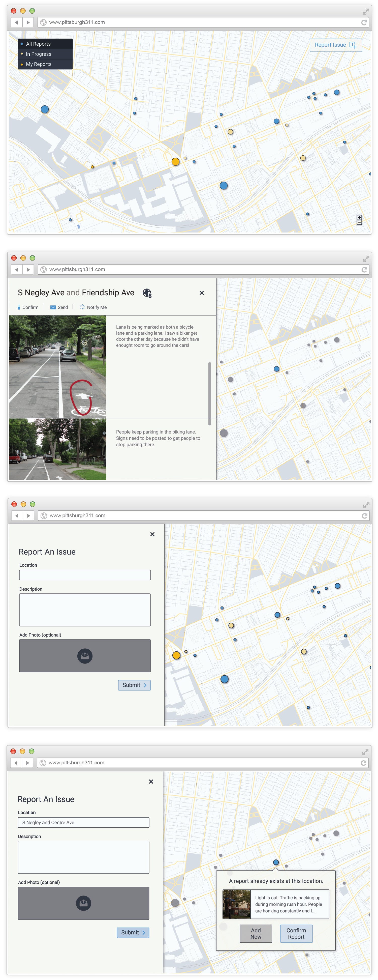
Task: Submit the Report An Issue form with empty Location
Action: point(134,685)
